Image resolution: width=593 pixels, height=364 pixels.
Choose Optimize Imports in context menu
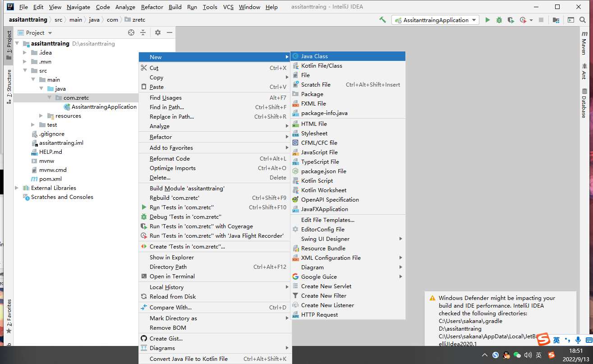tap(214, 168)
